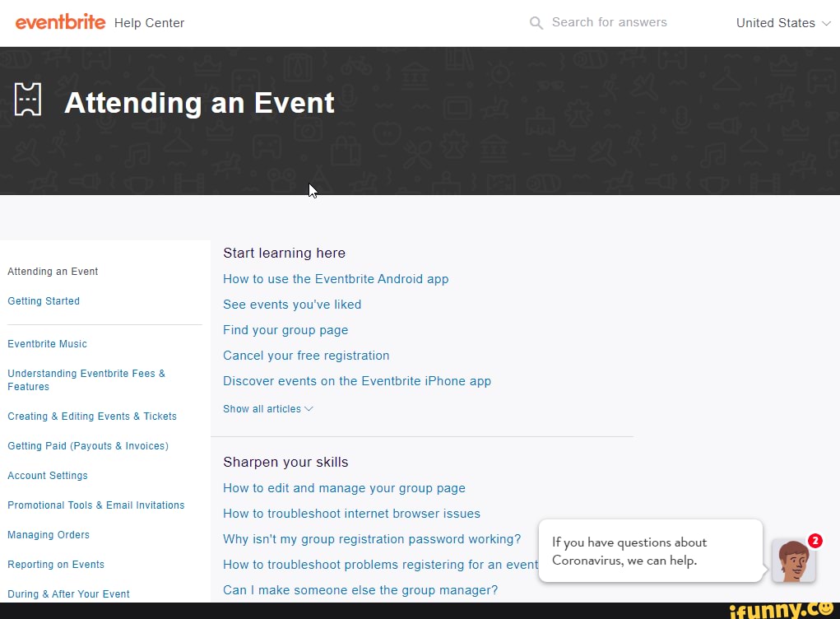840x619 pixels.
Task: Open Reporting on Events category
Action: [x=56, y=565]
